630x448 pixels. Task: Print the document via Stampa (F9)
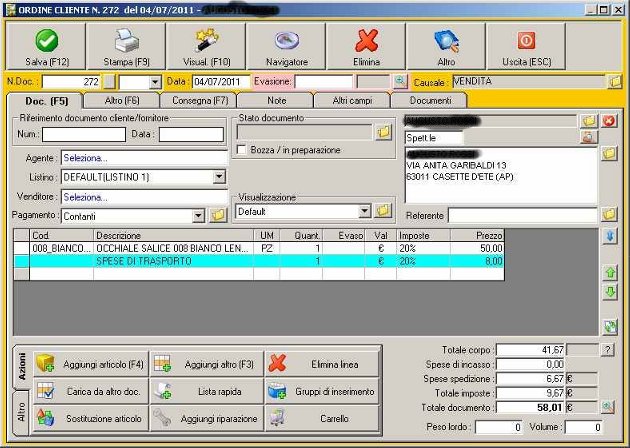click(x=126, y=46)
